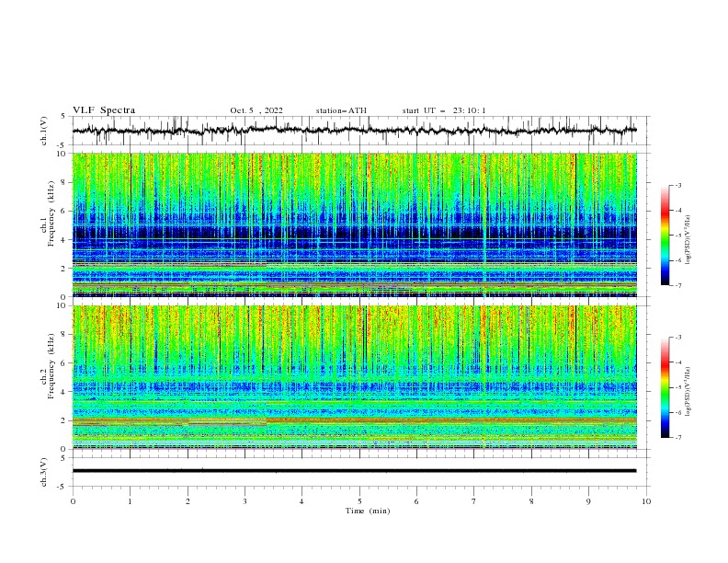Click the "-7" tick on ch.1 colorbar
Screen dimensions: 728x563
tap(677, 285)
